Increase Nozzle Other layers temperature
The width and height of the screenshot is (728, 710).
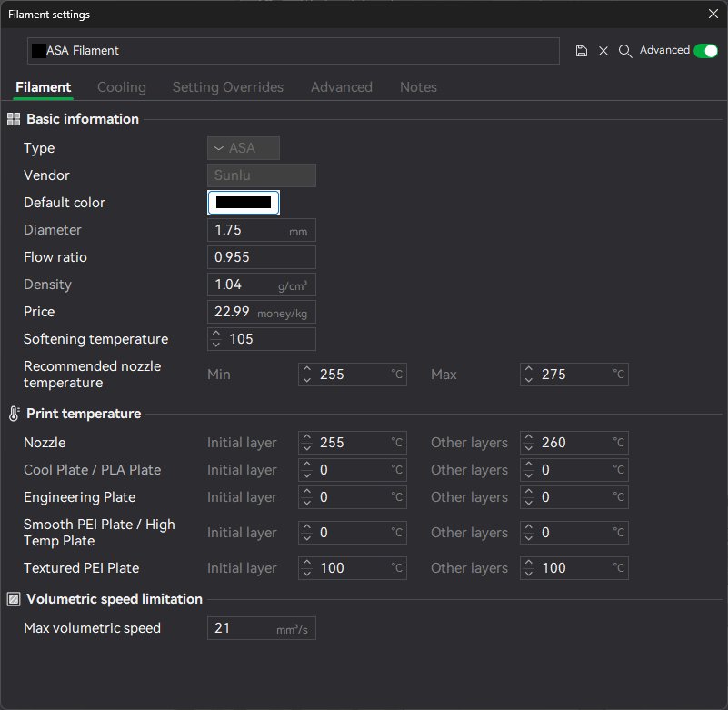[529, 437]
